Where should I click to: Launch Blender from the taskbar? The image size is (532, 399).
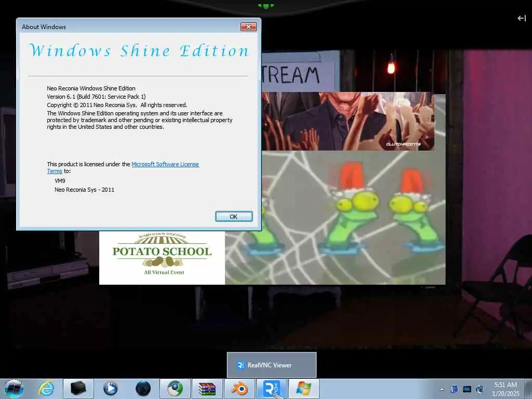240,389
